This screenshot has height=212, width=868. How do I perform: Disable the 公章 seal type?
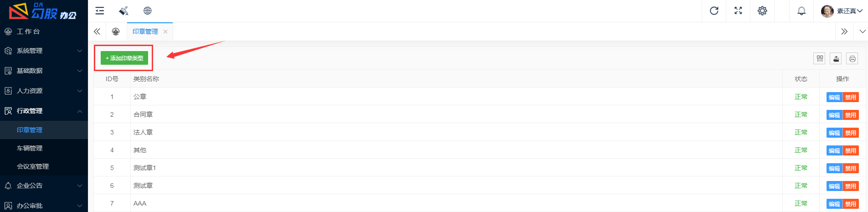click(x=851, y=97)
